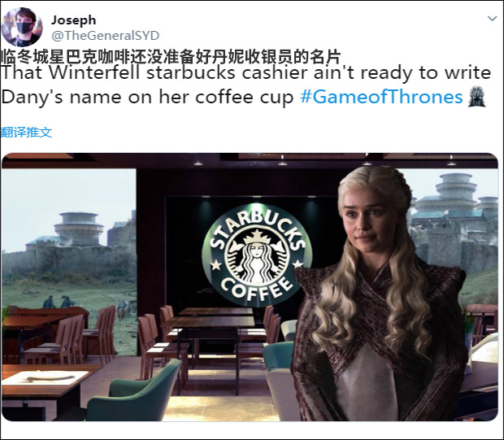The height and width of the screenshot is (440, 504).
Task: Select the Chinese caption text line
Action: click(x=171, y=57)
